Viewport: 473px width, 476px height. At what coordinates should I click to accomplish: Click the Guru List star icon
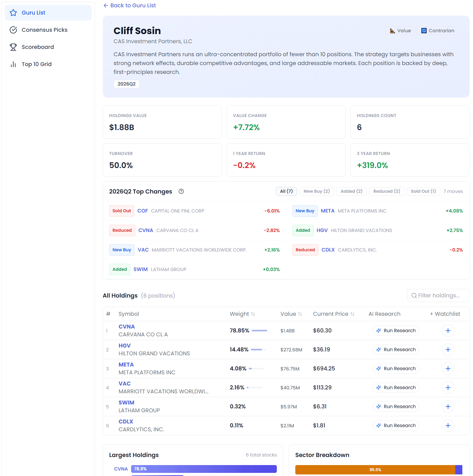[13, 13]
